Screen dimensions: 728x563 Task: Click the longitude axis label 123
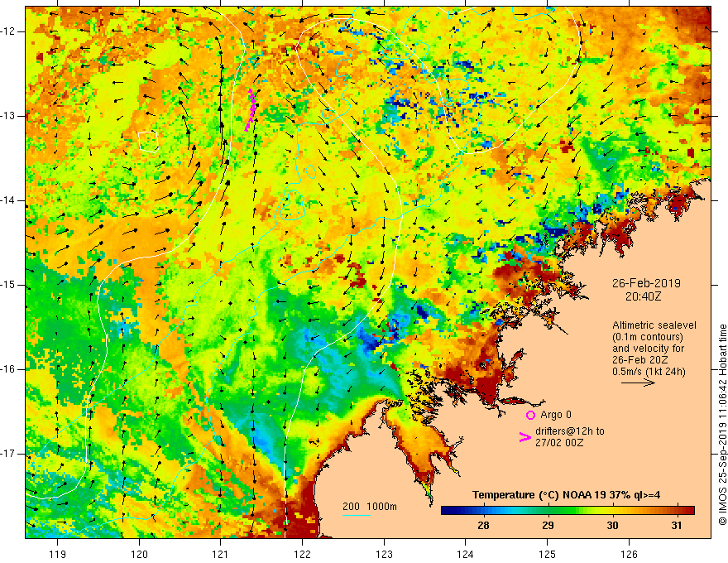[384, 554]
